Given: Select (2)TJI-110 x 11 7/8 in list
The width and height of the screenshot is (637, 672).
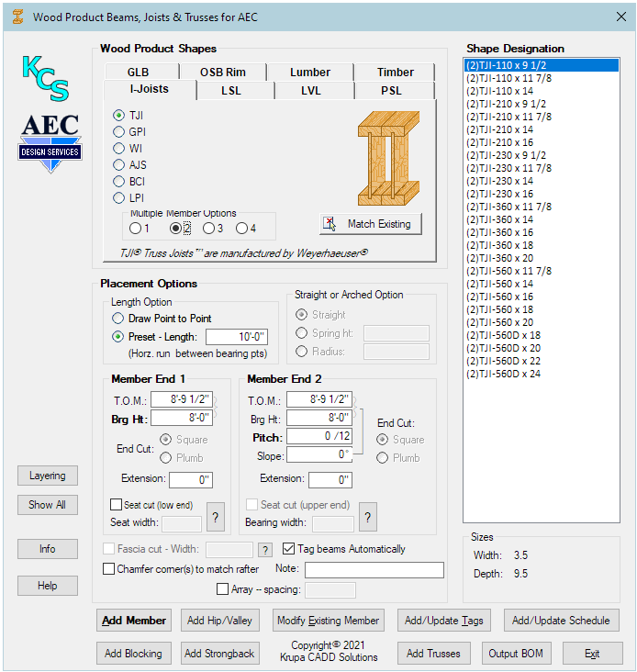Looking at the screenshot, I should pos(542,78).
